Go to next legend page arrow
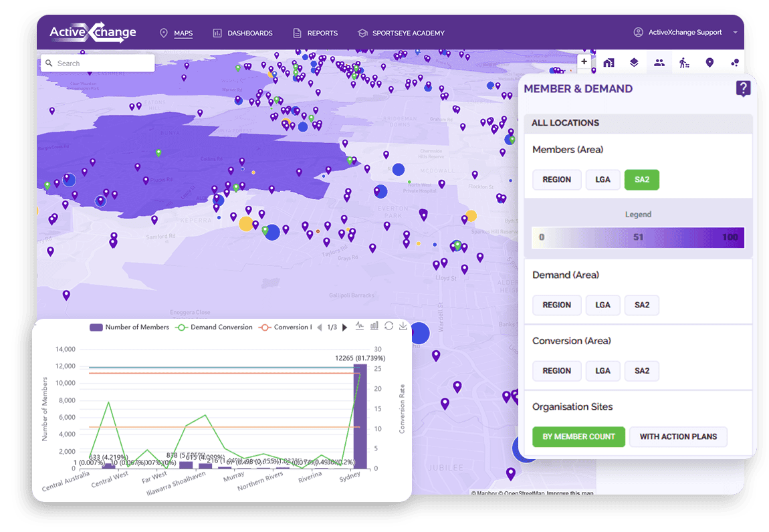 click(x=345, y=327)
